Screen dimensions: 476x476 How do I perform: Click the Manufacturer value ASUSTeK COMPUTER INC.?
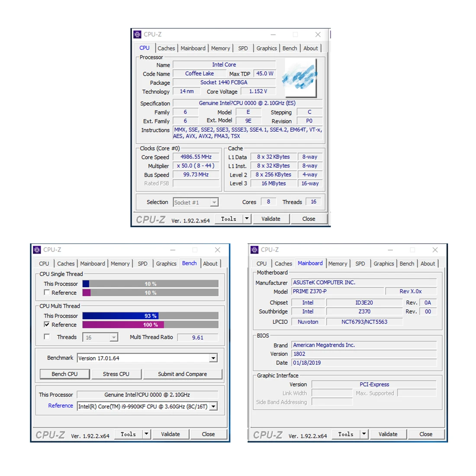363,282
